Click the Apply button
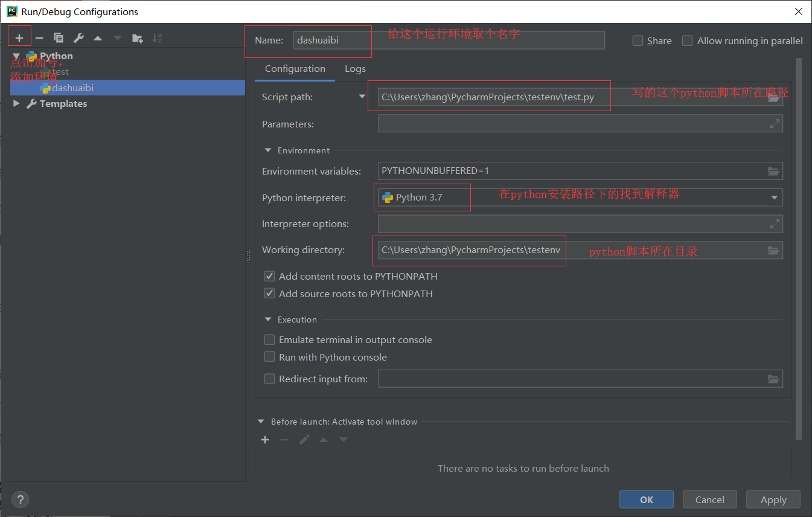812x517 pixels. 773,499
